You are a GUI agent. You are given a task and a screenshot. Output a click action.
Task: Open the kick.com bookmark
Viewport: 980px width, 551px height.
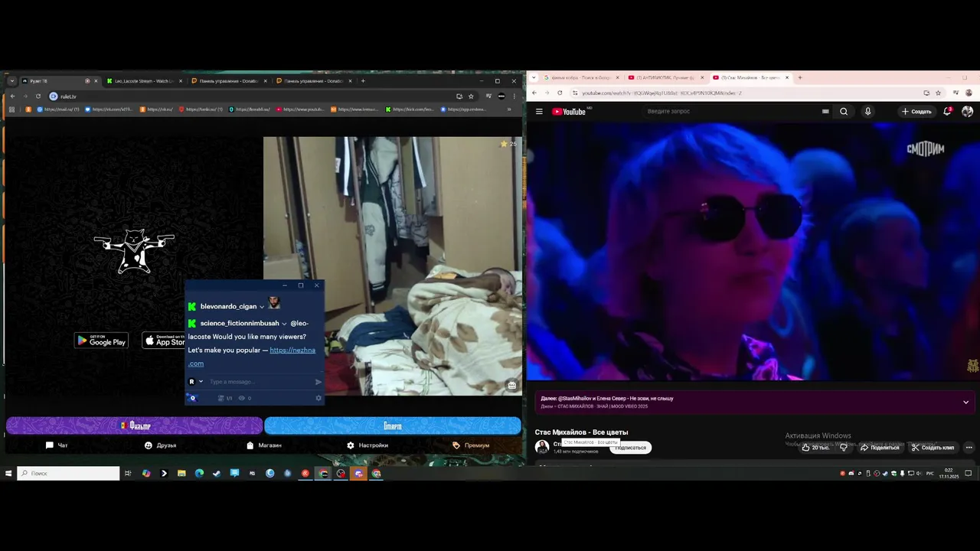pos(410,109)
